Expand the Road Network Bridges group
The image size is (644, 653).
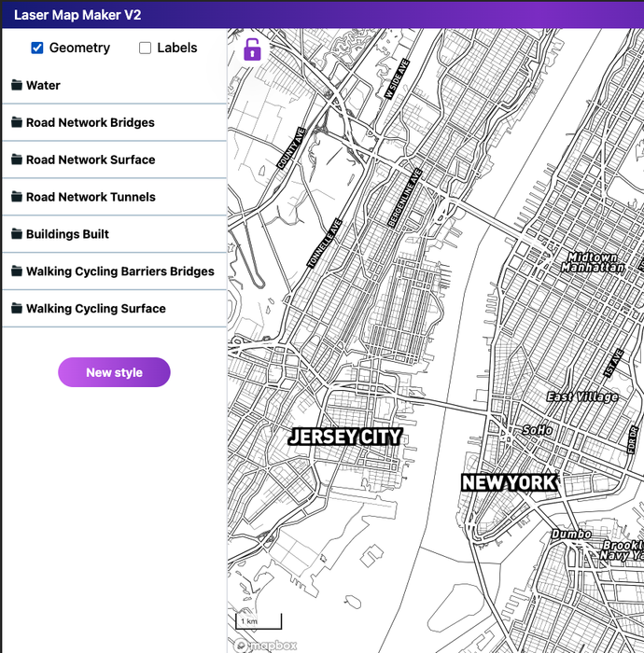(x=115, y=122)
